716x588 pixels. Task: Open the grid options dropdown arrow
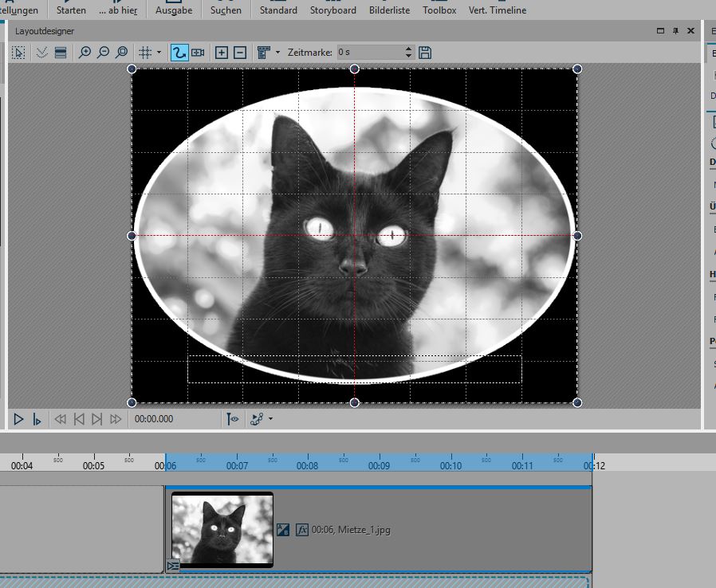159,53
